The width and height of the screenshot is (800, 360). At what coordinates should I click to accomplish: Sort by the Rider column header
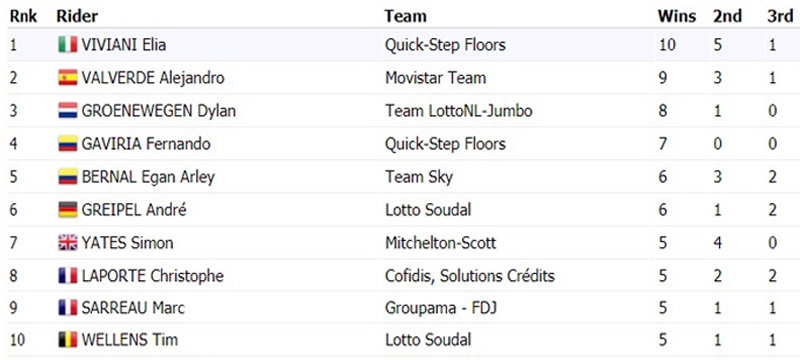[77, 16]
